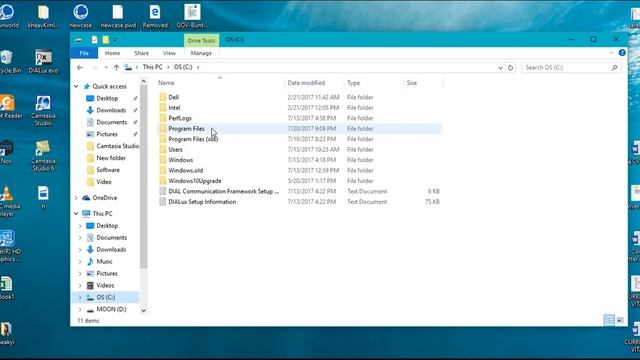Go up one folder level arrow
The image size is (640, 360).
click(116, 67)
